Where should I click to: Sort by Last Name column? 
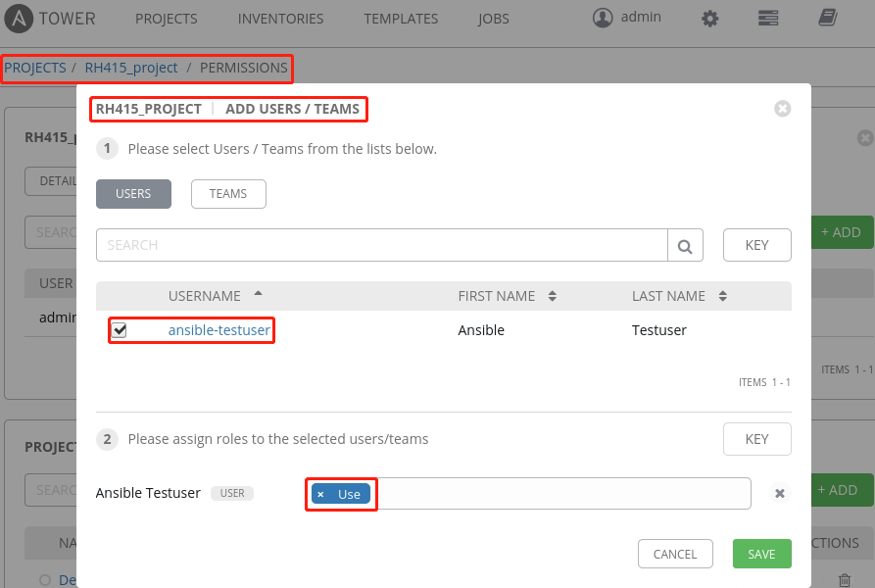point(722,296)
